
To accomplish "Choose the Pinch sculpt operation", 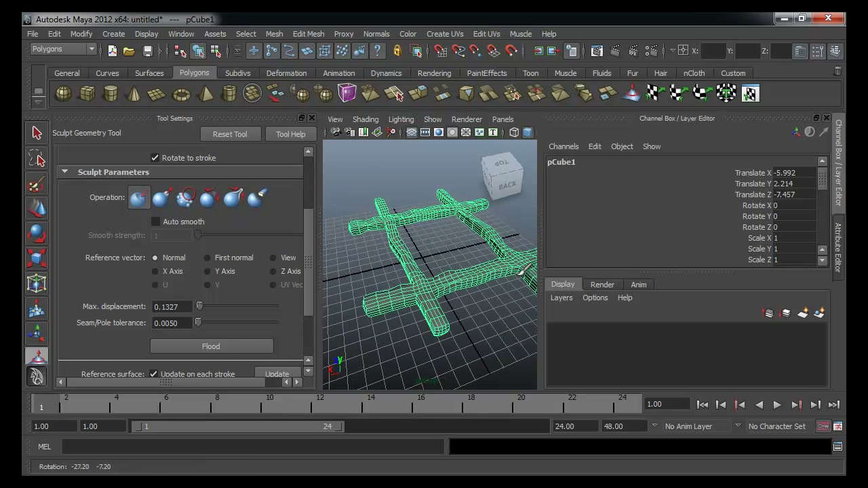I will pyautogui.click(x=233, y=197).
